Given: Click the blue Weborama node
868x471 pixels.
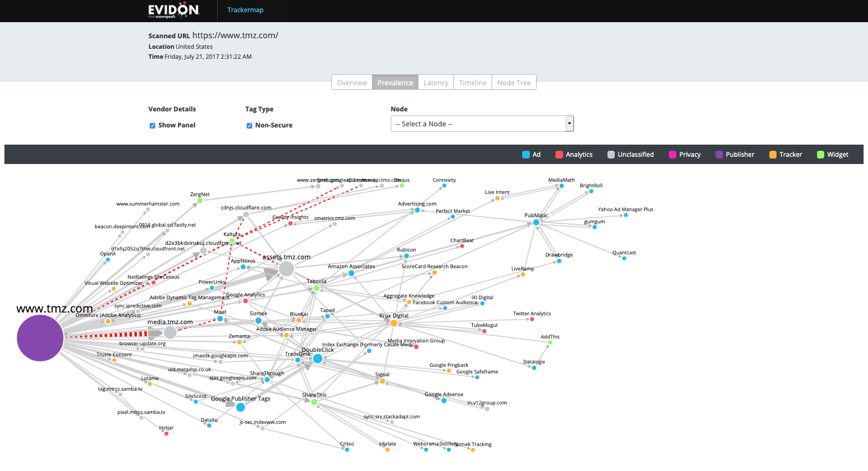Looking at the screenshot, I should tap(426, 450).
